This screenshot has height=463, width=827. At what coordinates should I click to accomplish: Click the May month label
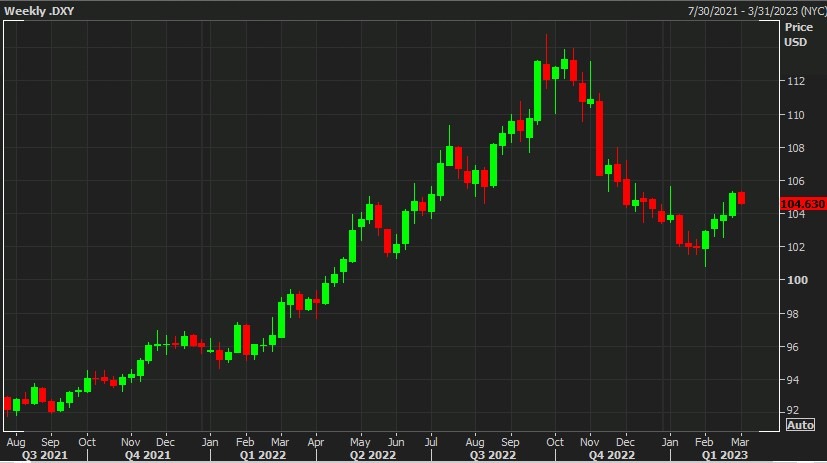tap(360, 442)
